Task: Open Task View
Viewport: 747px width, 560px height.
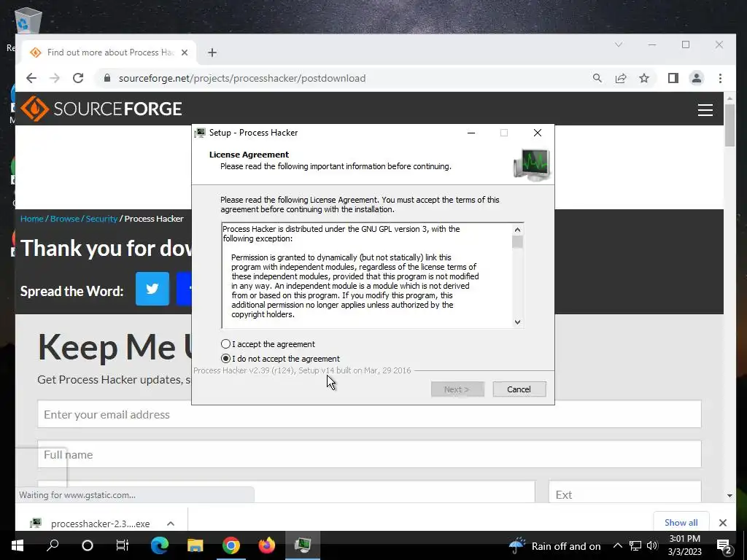Action: (x=123, y=545)
